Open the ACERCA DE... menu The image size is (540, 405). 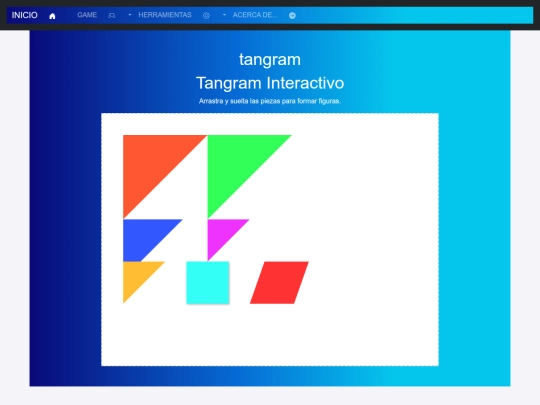(x=255, y=15)
